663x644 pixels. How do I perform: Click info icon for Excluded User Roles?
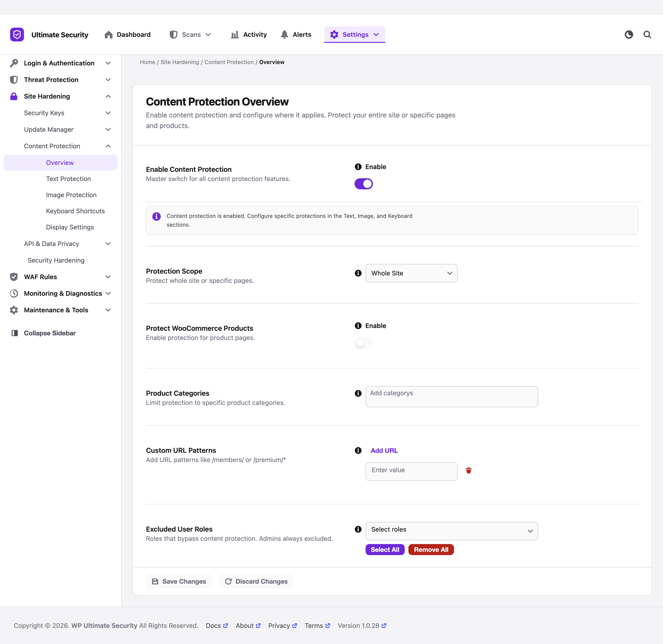(x=358, y=529)
